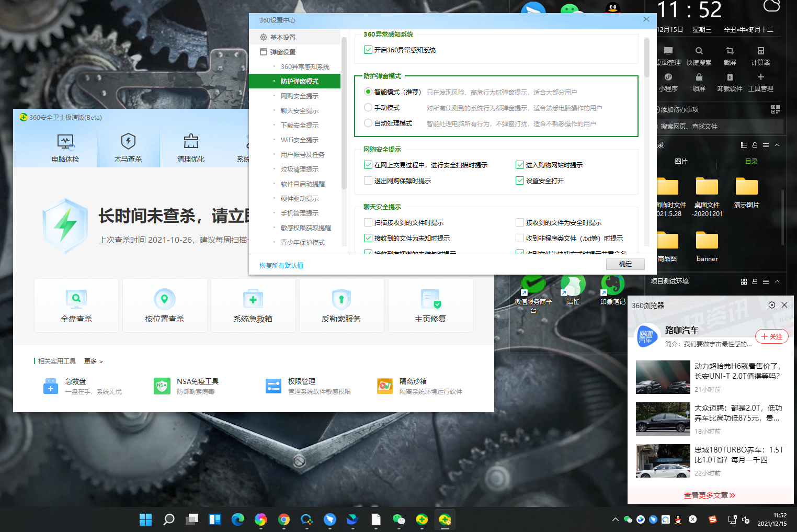Enable 接收到的文件为安全时提示

520,223
